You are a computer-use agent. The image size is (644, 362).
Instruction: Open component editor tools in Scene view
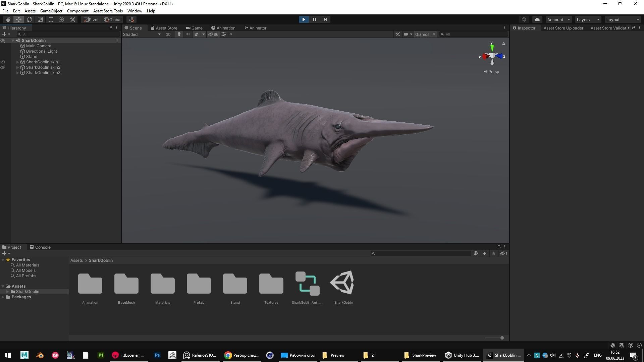[x=397, y=34]
